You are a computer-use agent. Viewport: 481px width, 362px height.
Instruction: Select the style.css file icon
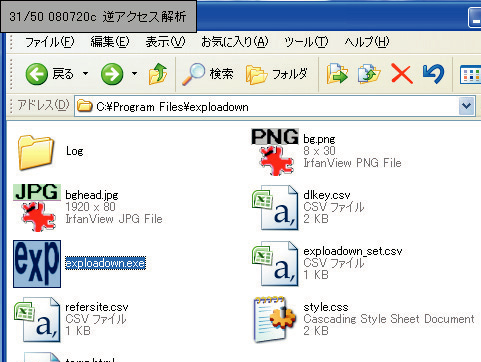click(274, 319)
